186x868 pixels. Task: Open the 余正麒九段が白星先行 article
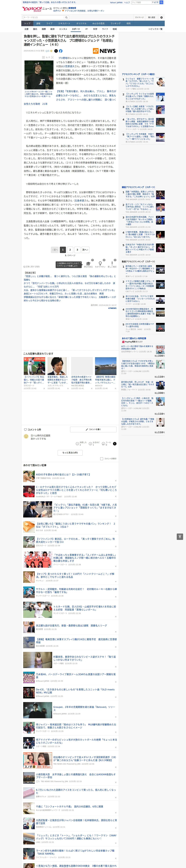pyautogui.click(x=71, y=625)
